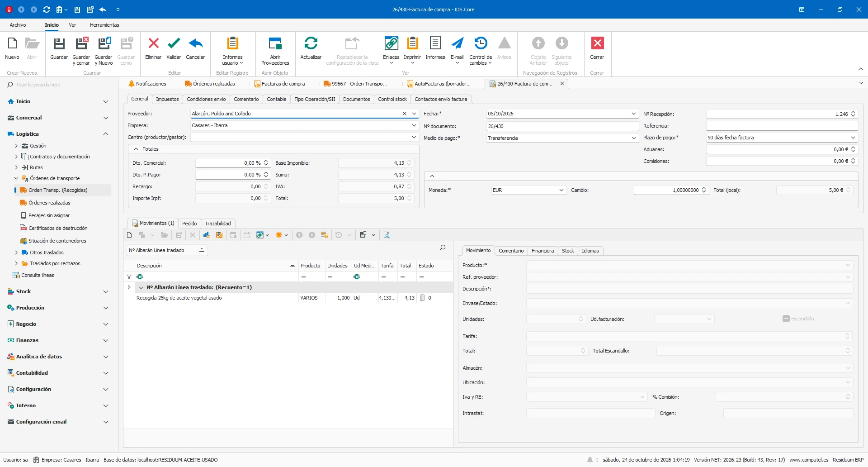Open the Financiera movement tab
The image size is (868, 467).
(x=542, y=251)
